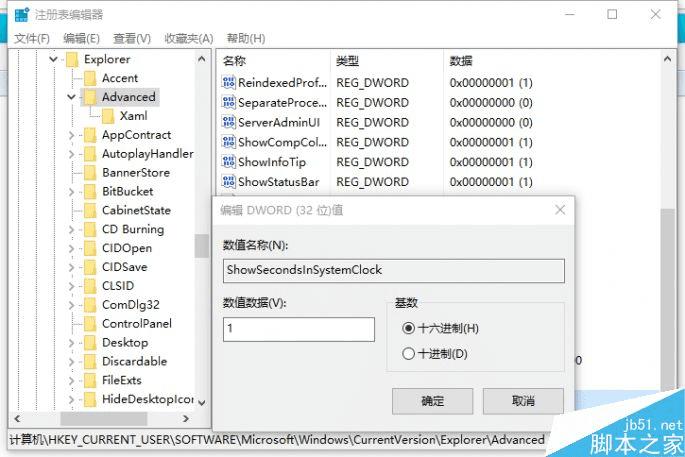This screenshot has height=457, width=685.
Task: Click the AutoplayHandler folder icon
Action: coord(90,154)
